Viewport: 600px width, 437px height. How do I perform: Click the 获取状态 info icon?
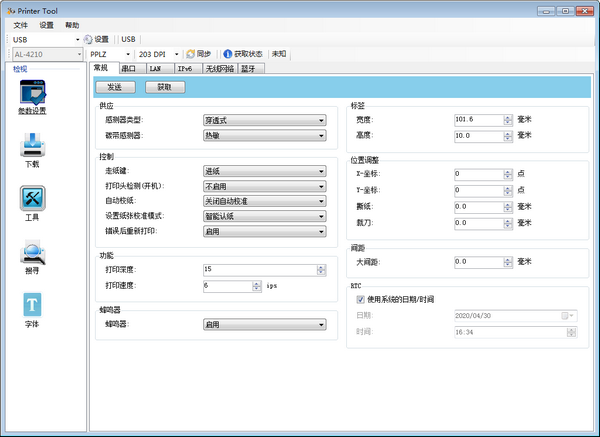227,53
